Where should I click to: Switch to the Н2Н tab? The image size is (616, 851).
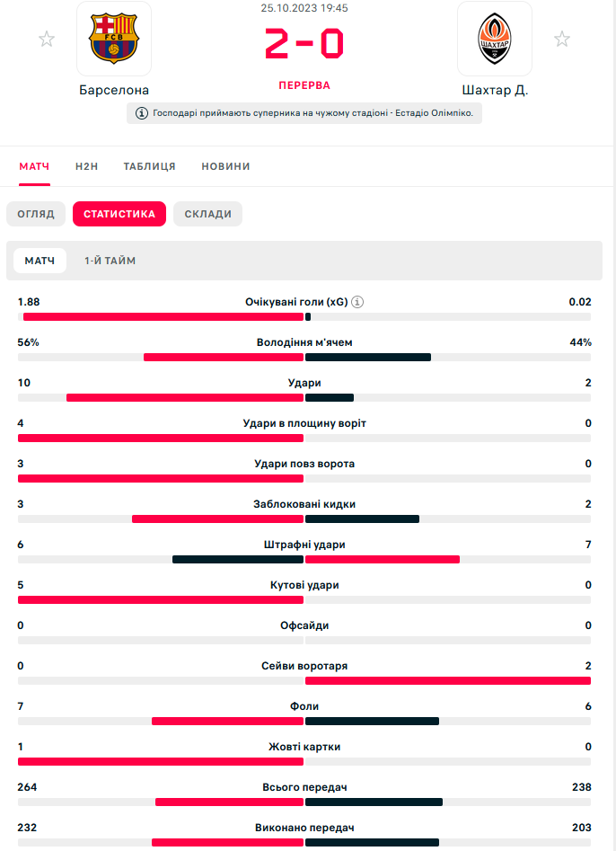pyautogui.click(x=86, y=166)
